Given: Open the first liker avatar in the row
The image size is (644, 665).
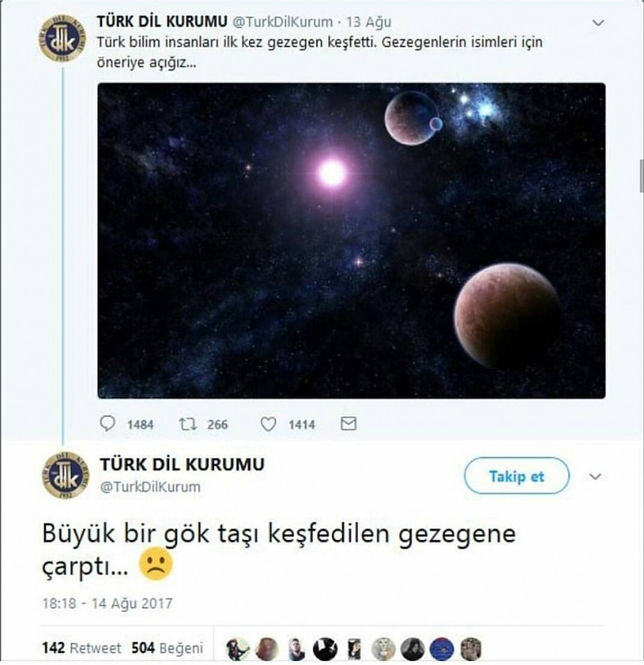Looking at the screenshot, I should point(238,649).
